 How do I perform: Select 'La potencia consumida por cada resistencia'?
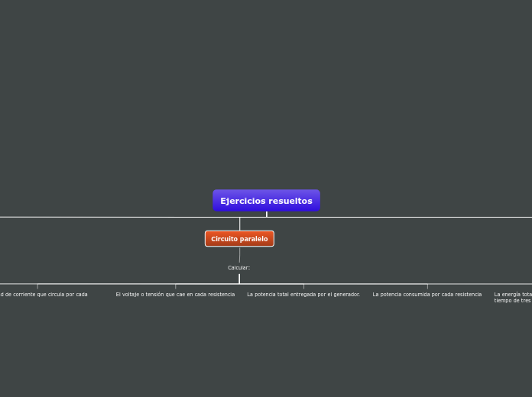click(427, 294)
